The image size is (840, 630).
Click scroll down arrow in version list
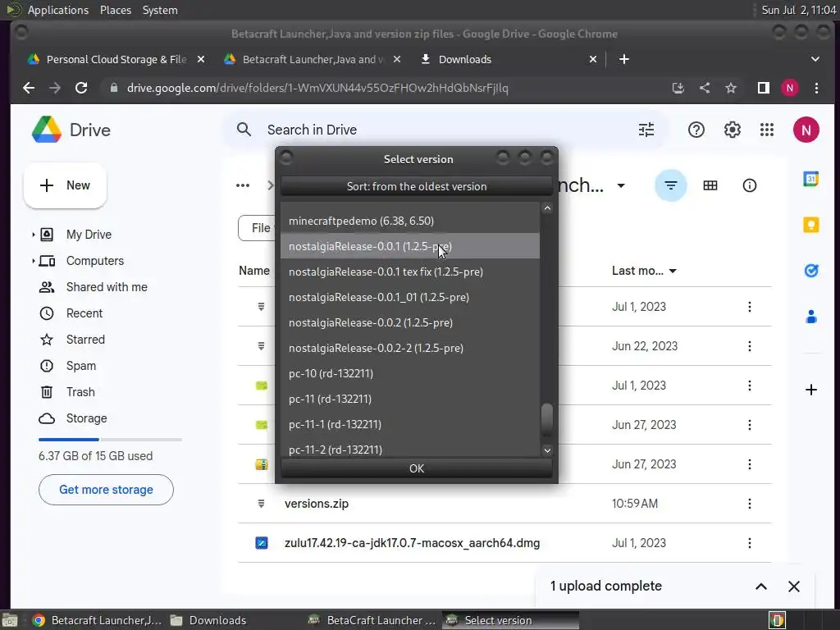547,450
